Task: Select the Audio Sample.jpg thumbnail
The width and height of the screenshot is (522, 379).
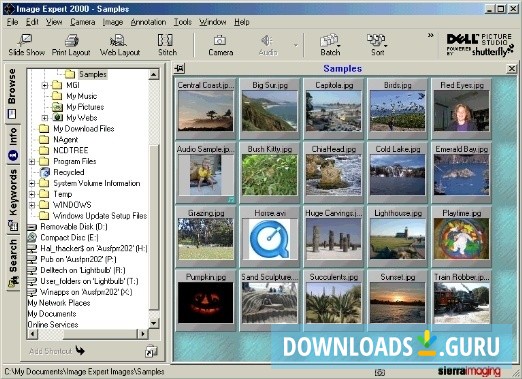Action: coord(206,173)
